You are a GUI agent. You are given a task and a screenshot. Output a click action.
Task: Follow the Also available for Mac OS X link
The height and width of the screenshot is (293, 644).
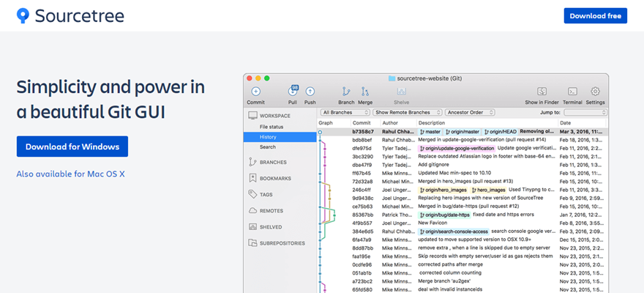point(71,174)
